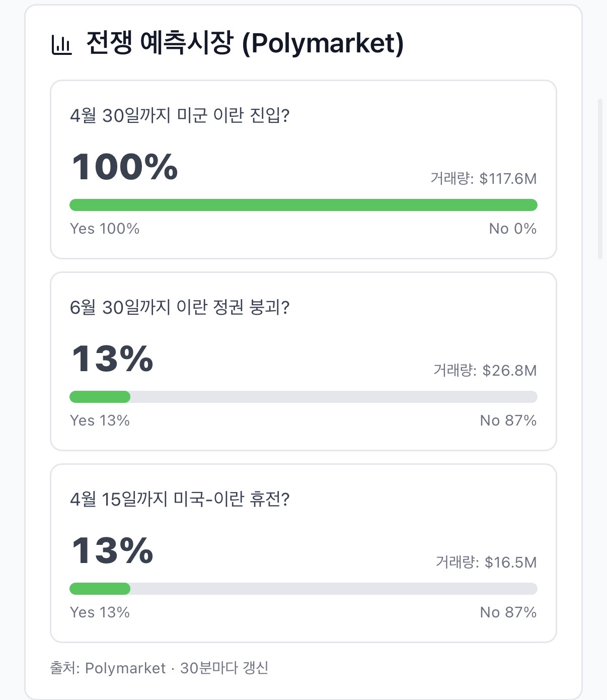Click the bar chart icon beside the title
This screenshot has width=607, height=700.
pos(62,44)
